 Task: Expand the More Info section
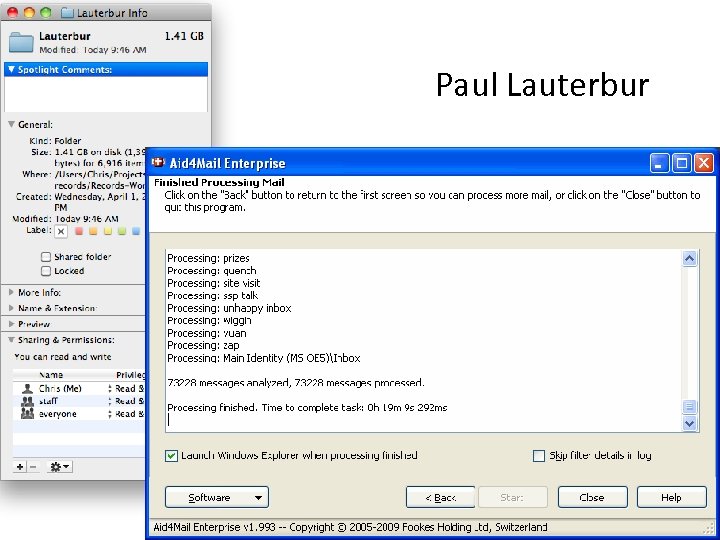(x=11, y=292)
